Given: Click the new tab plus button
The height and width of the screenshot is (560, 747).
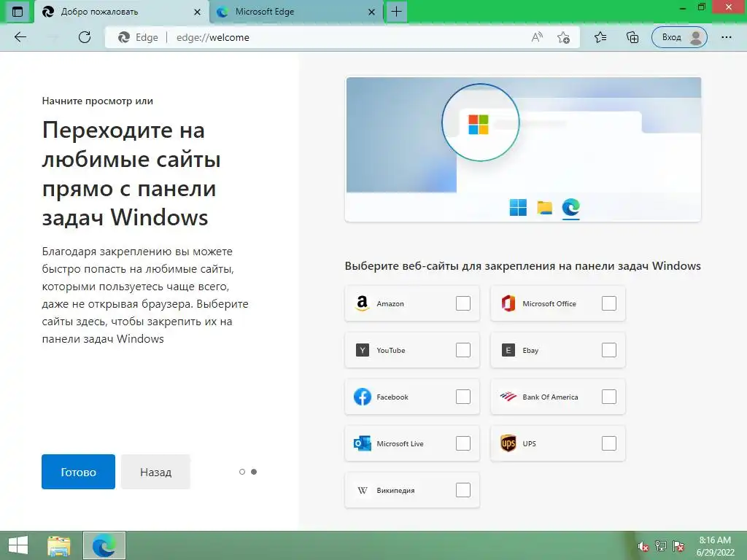Looking at the screenshot, I should pyautogui.click(x=396, y=12).
